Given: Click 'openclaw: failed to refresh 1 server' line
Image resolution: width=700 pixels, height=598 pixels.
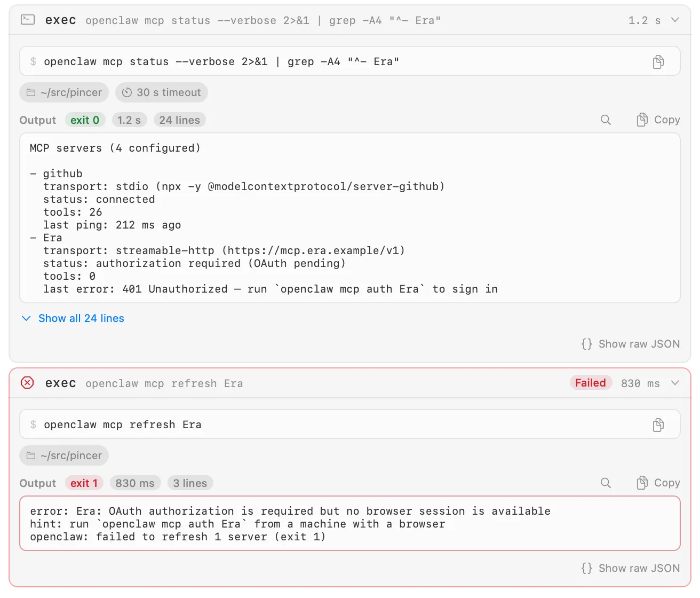Looking at the screenshot, I should pyautogui.click(x=178, y=537).
